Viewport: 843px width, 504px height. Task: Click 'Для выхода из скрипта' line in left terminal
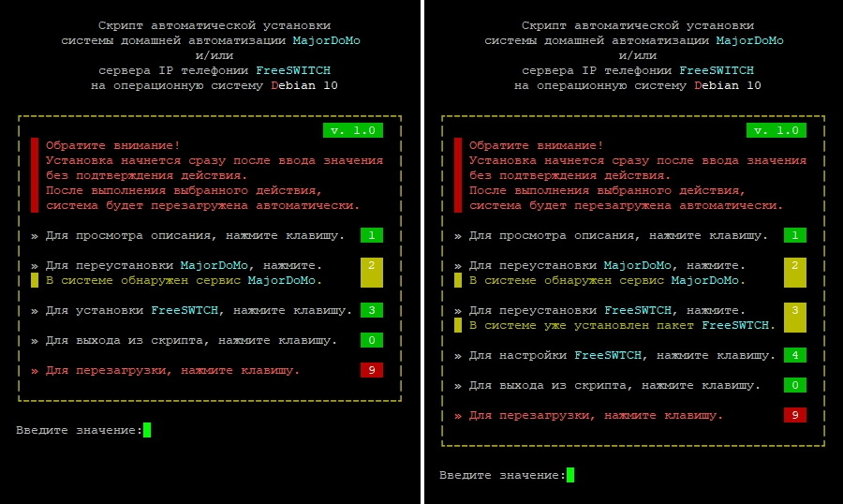click(x=184, y=340)
